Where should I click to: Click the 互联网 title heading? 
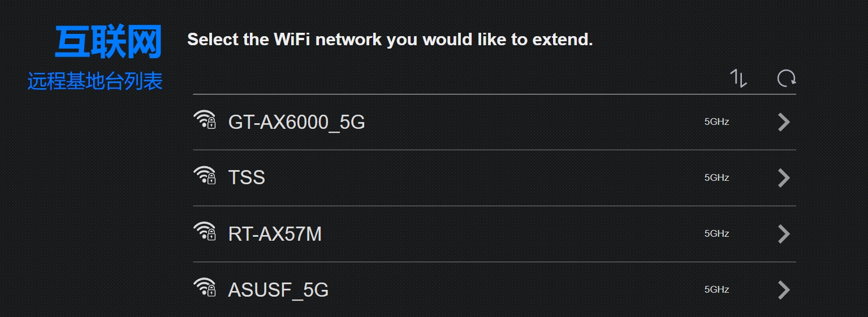point(109,42)
